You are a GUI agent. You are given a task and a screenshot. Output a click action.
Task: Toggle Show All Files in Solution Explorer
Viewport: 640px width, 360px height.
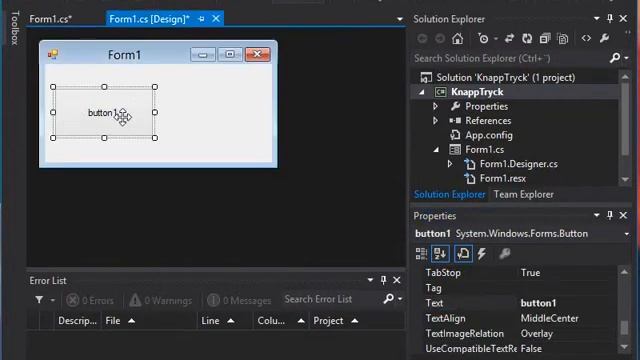click(563, 39)
